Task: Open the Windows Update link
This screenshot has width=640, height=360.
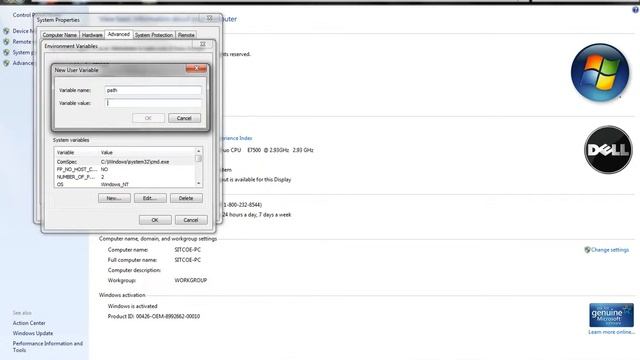Action: click(x=33, y=333)
